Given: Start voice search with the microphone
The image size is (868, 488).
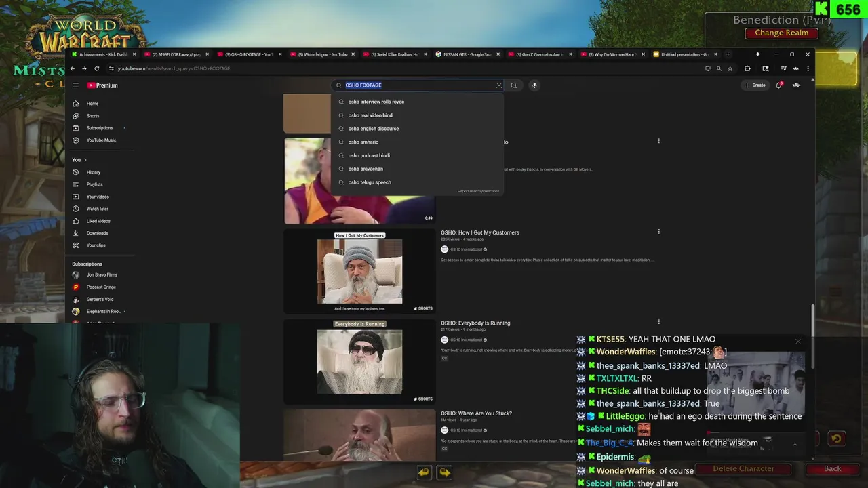Looking at the screenshot, I should pyautogui.click(x=534, y=85).
